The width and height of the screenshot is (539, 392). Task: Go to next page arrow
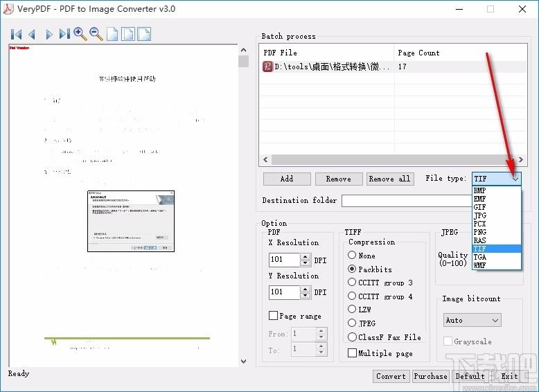point(48,34)
